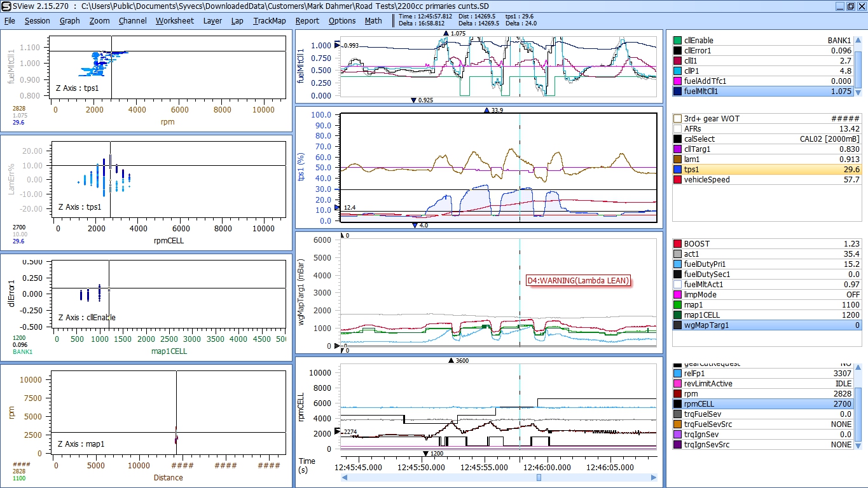Image resolution: width=868 pixels, height=488 pixels.
Task: Click the rpmCELL lower marker 1200
Action: [433, 454]
